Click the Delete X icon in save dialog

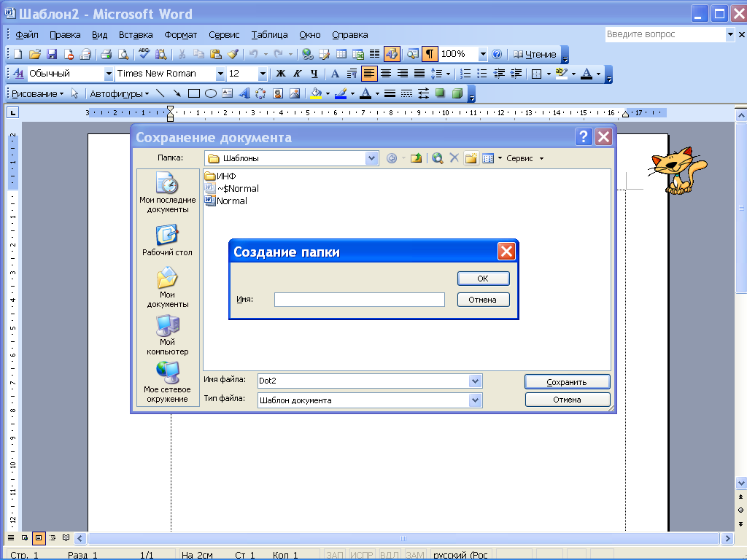pos(454,158)
